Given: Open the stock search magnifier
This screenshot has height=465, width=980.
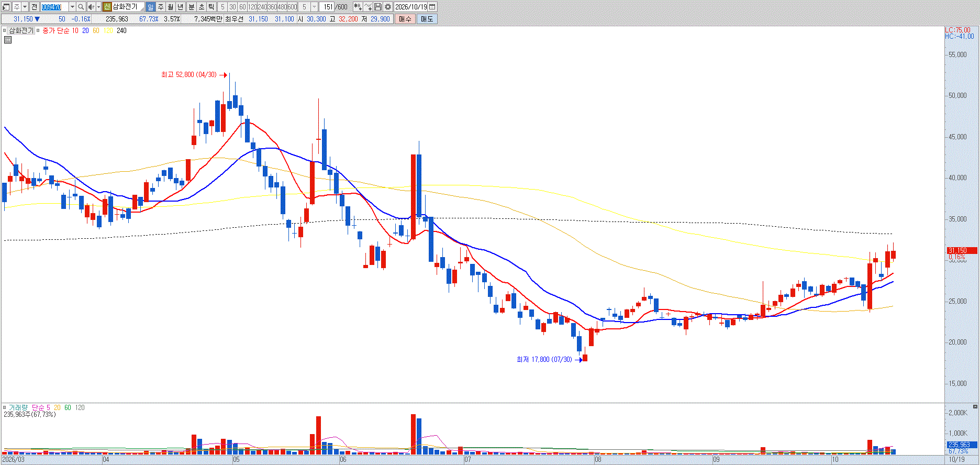Looking at the screenshot, I should click(81, 7).
